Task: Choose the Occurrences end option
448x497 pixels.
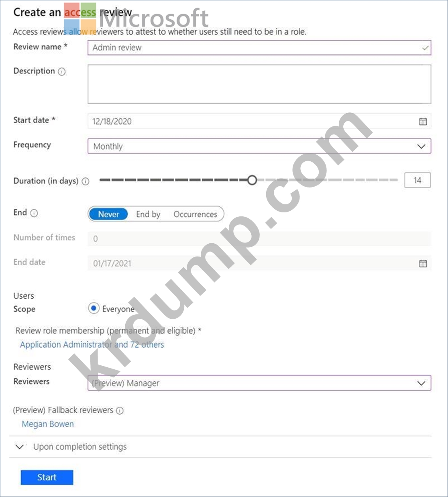Action: [x=195, y=214]
